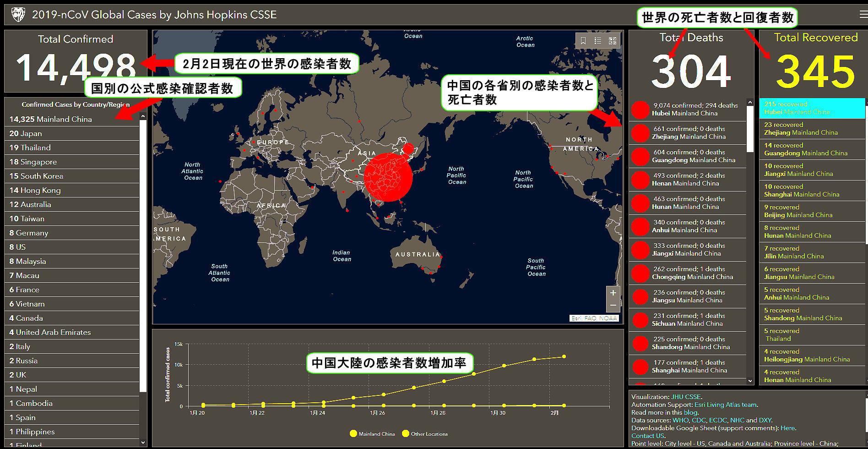Image resolution: width=868 pixels, height=449 pixels.
Task: Click red circle icon beside Chongqing confirmed row
Action: [640, 273]
